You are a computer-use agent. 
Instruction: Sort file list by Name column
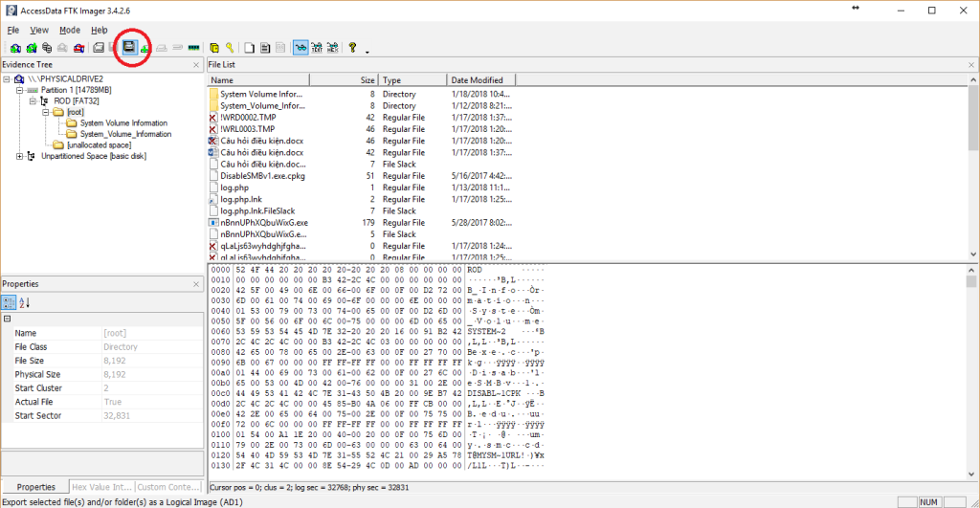(x=258, y=80)
